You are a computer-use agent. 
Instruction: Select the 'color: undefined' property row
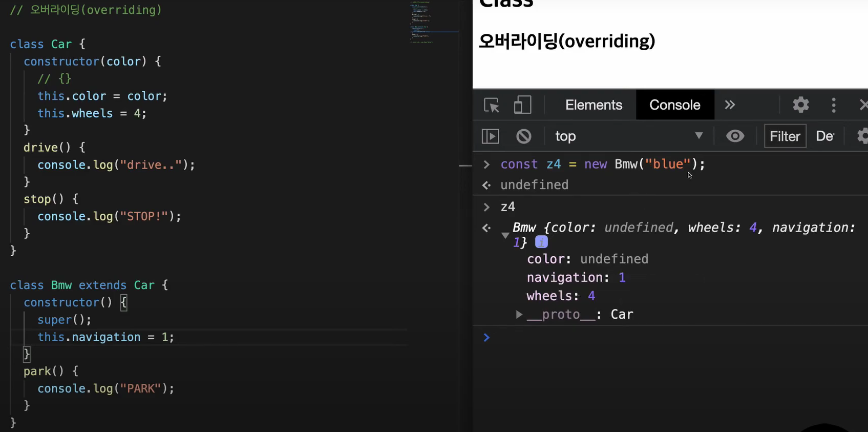[587, 259]
